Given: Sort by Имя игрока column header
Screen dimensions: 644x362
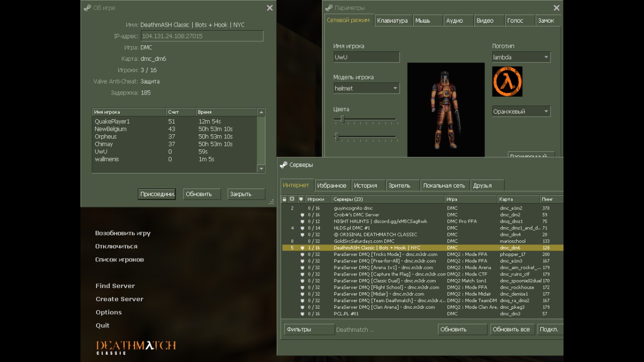Looking at the screenshot, I should click(129, 112).
